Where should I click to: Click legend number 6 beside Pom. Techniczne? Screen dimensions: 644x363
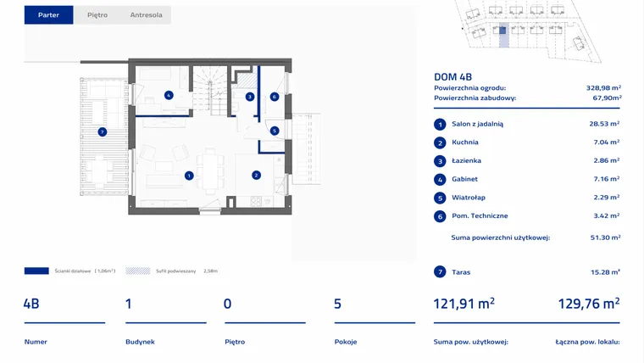[x=440, y=216]
